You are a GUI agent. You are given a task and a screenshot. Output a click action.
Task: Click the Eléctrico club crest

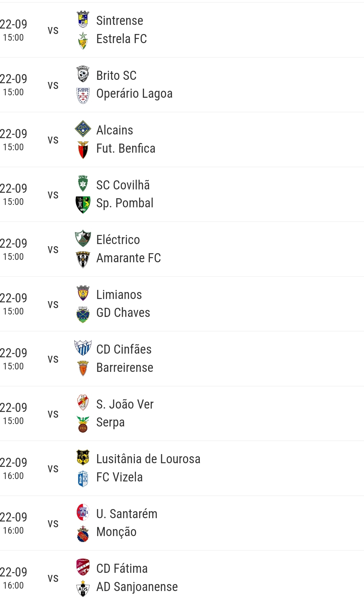(x=83, y=238)
